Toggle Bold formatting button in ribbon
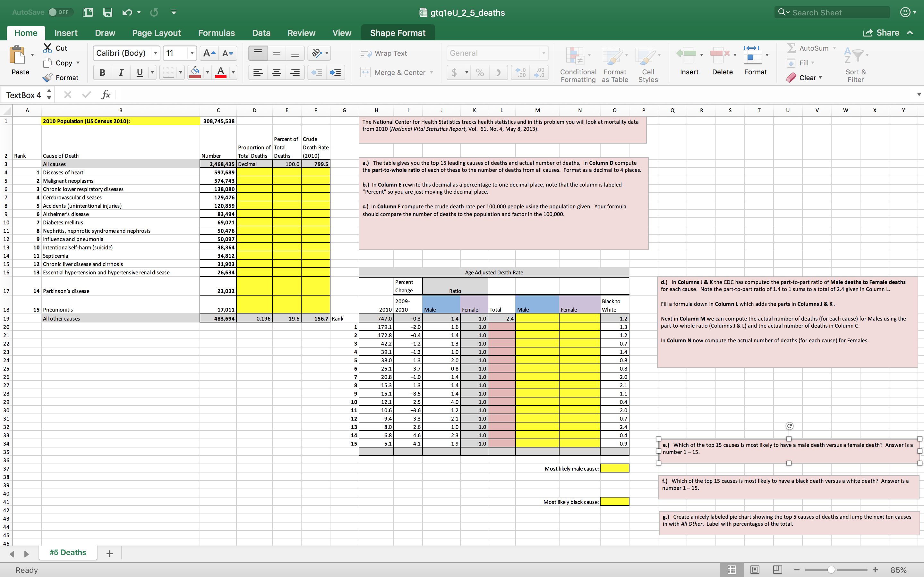The height and width of the screenshot is (577, 924). coord(102,72)
